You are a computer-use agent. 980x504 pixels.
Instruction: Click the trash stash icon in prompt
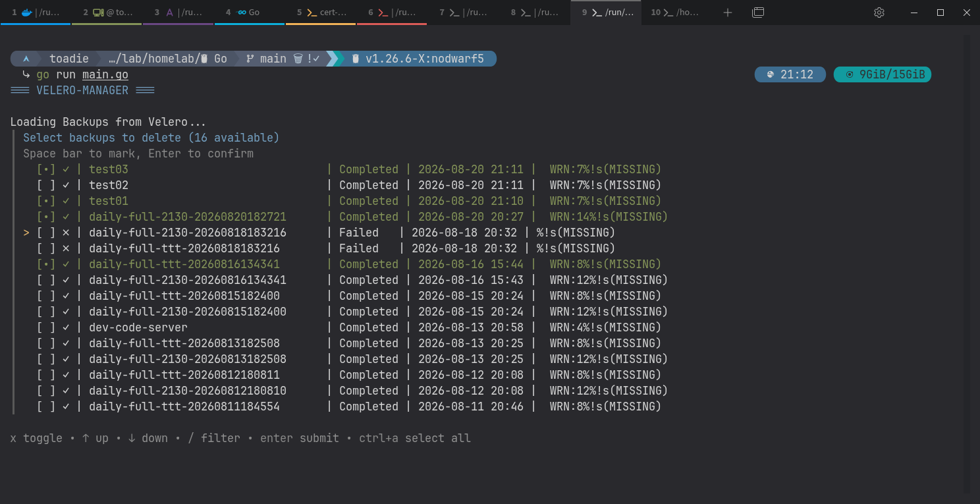298,59
